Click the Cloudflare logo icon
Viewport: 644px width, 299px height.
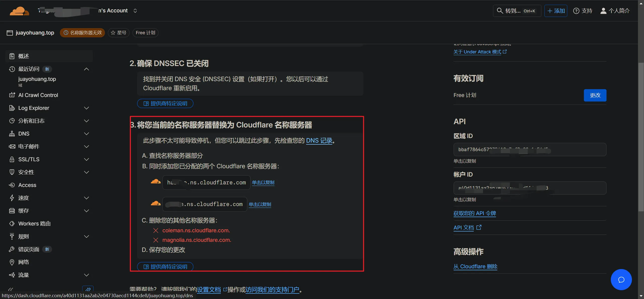19,11
